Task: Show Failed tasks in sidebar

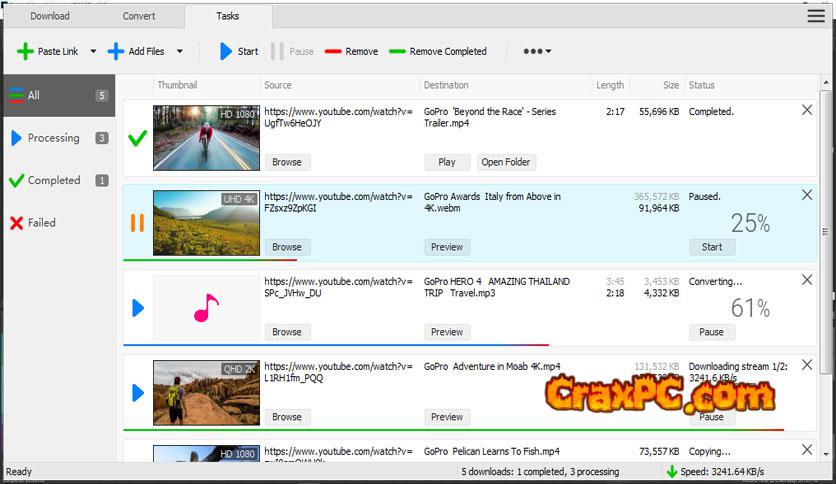Action: 41,223
